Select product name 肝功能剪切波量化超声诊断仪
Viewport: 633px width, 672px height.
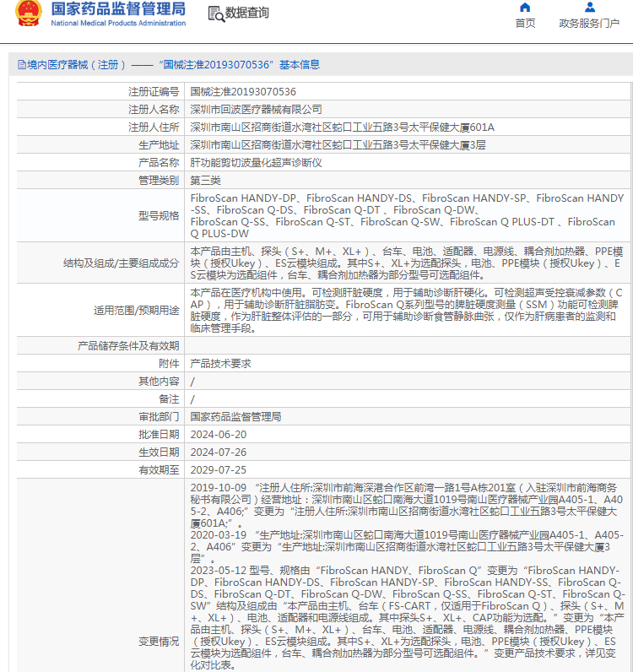pyautogui.click(x=256, y=163)
